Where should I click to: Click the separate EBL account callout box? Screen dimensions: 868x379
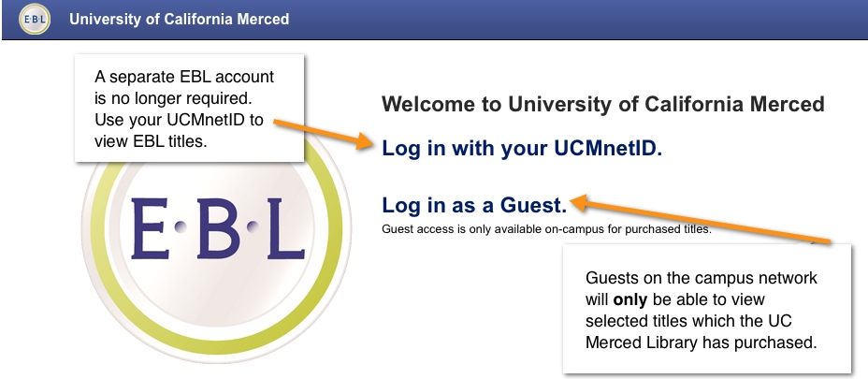pyautogui.click(x=189, y=108)
